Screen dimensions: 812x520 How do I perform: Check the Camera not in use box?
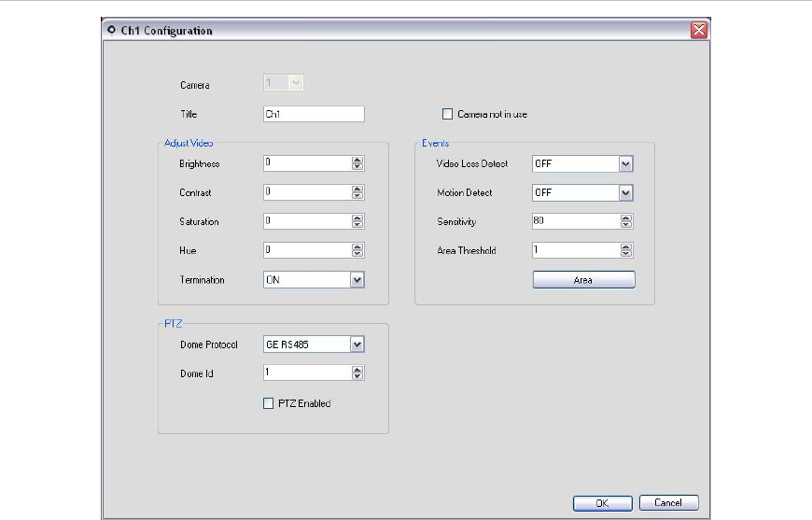click(449, 115)
